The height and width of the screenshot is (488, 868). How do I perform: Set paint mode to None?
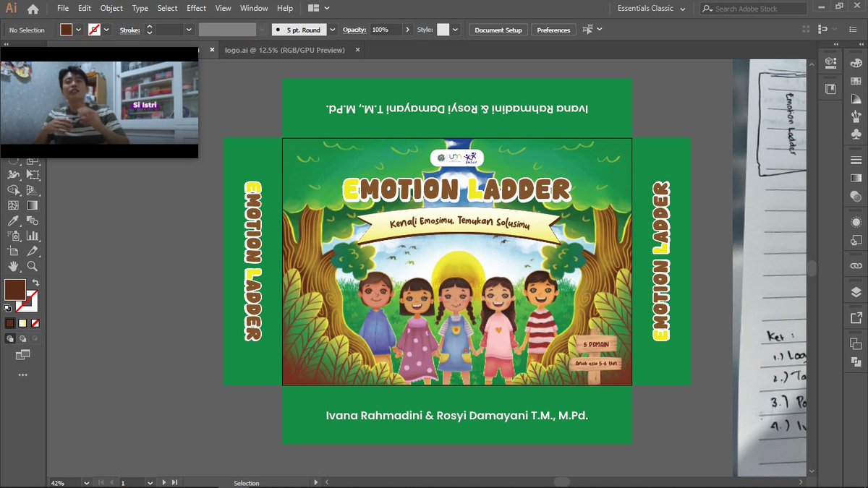point(35,323)
